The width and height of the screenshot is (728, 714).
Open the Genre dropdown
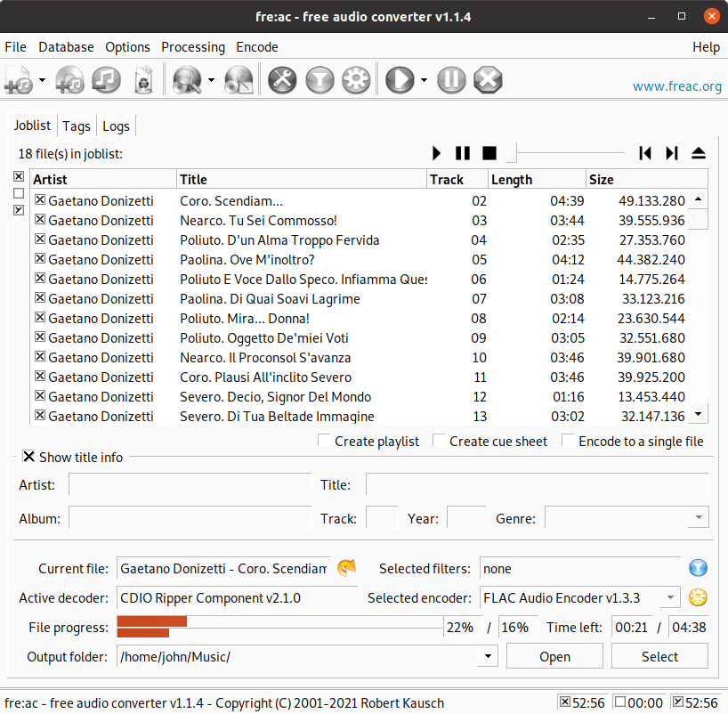(699, 517)
